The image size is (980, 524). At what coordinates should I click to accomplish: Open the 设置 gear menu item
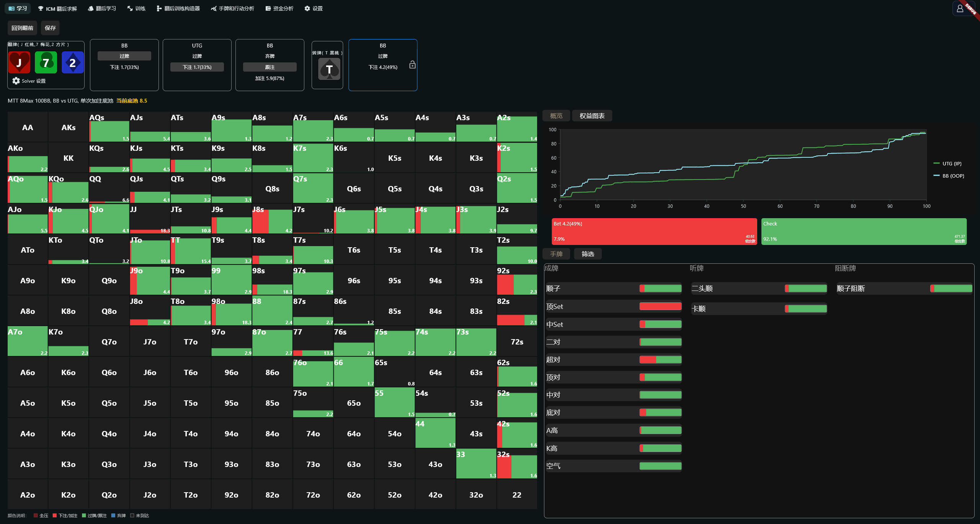314,8
